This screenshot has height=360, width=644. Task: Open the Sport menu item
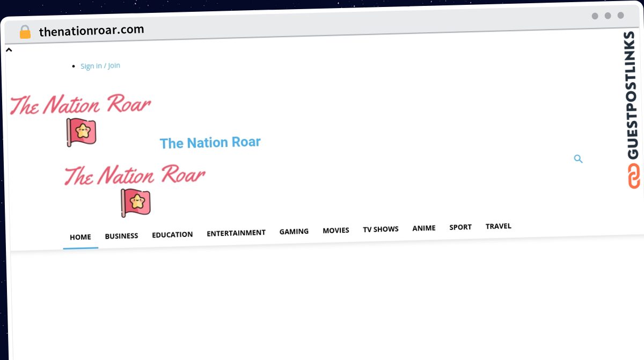pyautogui.click(x=460, y=227)
